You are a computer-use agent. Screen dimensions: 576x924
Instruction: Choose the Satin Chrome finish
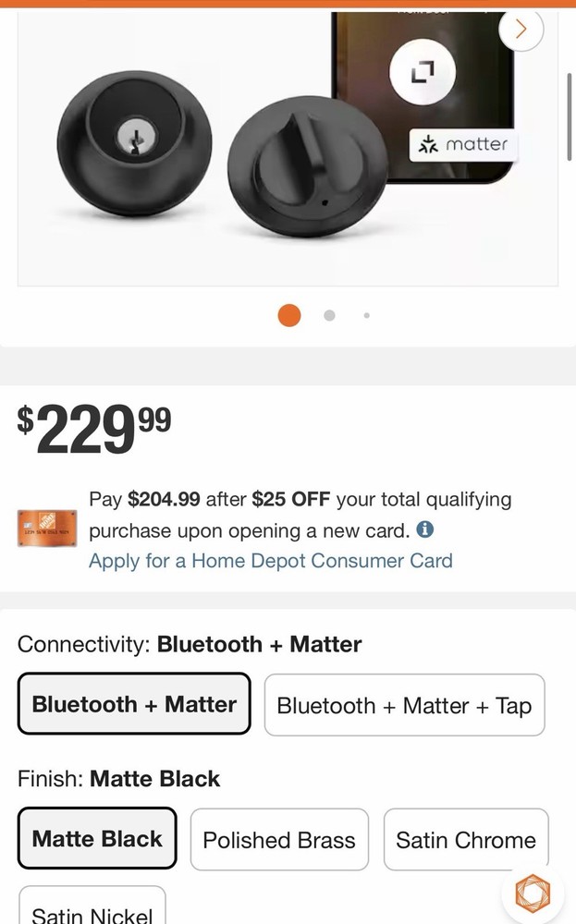click(465, 839)
